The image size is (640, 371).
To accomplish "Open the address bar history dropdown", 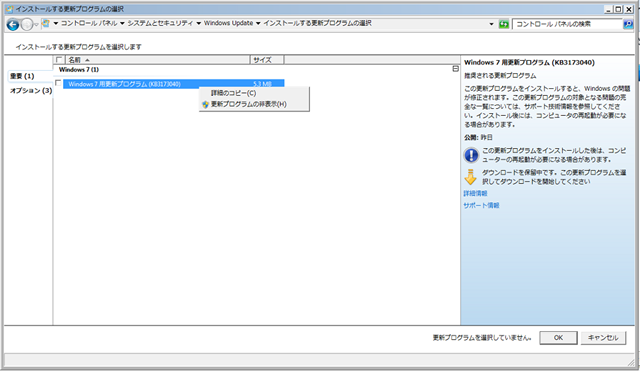I will coord(491,24).
